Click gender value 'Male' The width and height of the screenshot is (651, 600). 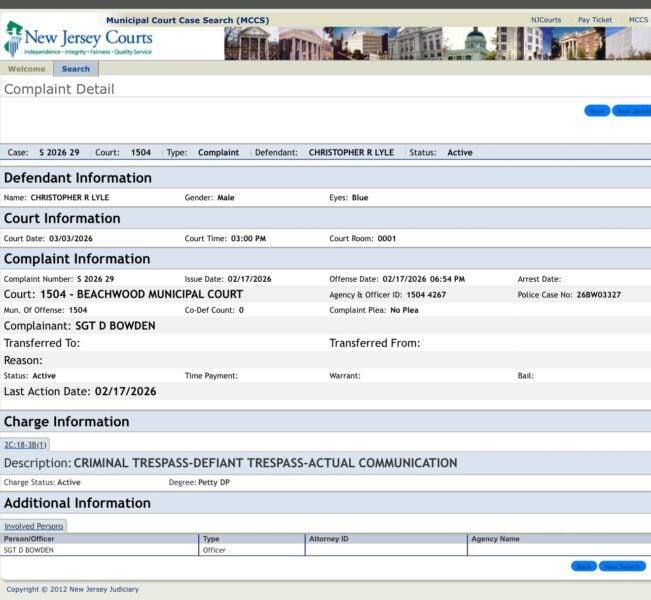(226, 198)
